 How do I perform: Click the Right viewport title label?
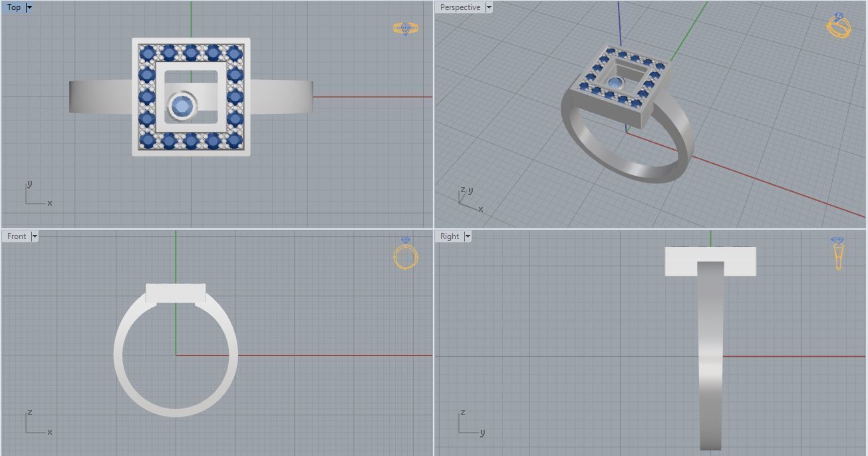tap(449, 236)
